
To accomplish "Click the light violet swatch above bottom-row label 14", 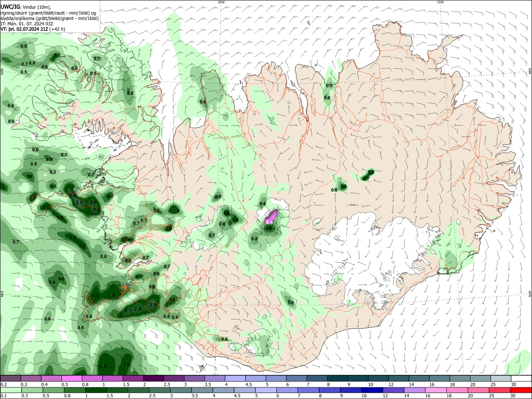I will coord(414,390).
